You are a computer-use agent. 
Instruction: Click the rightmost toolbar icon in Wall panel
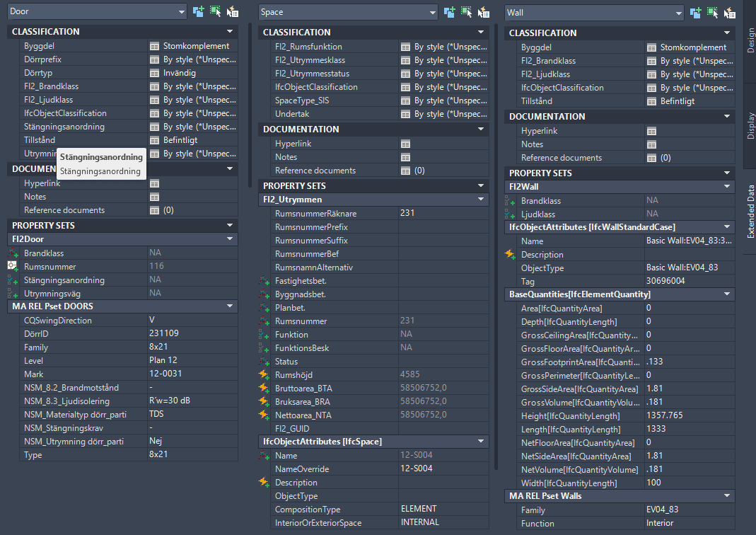pyautogui.click(x=730, y=13)
